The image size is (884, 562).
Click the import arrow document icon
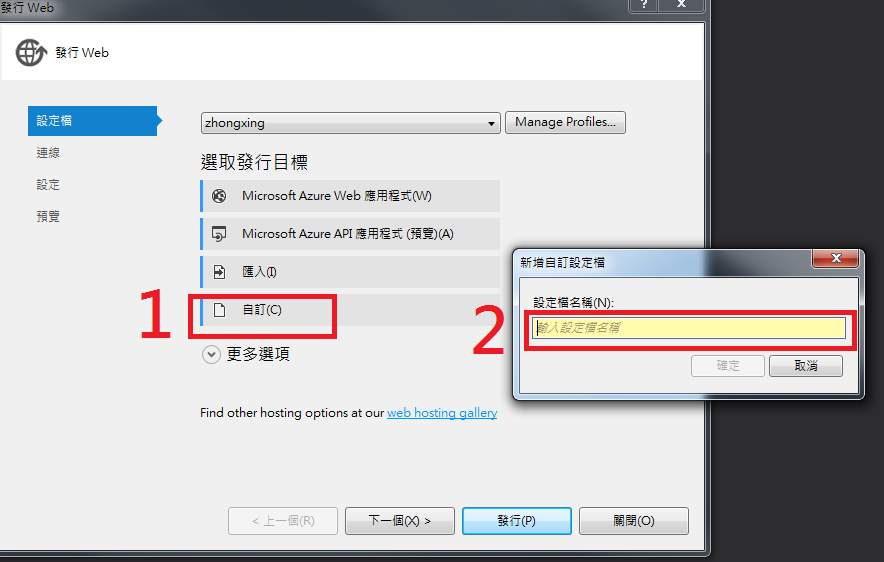(x=219, y=272)
